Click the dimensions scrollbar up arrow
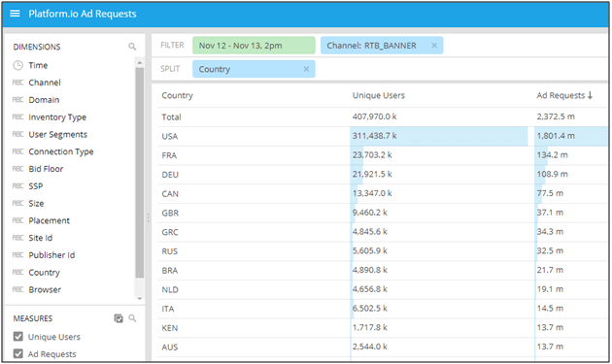The height and width of the screenshot is (364, 612). (139, 62)
